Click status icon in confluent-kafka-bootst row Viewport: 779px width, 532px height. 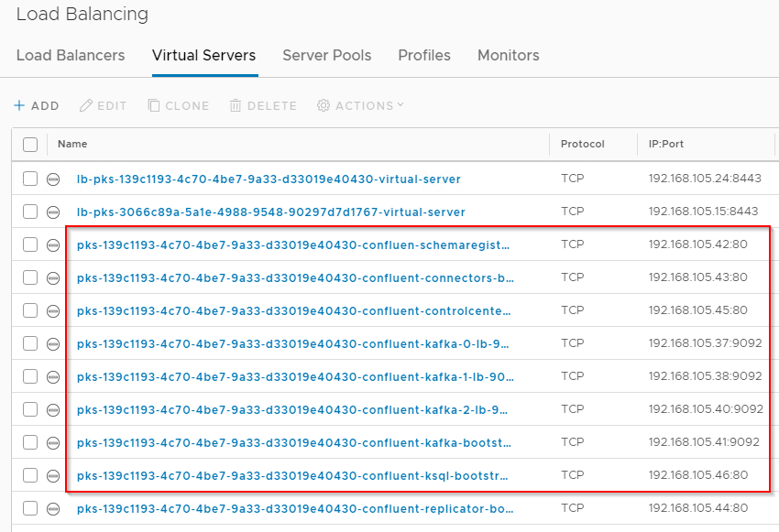(53, 442)
